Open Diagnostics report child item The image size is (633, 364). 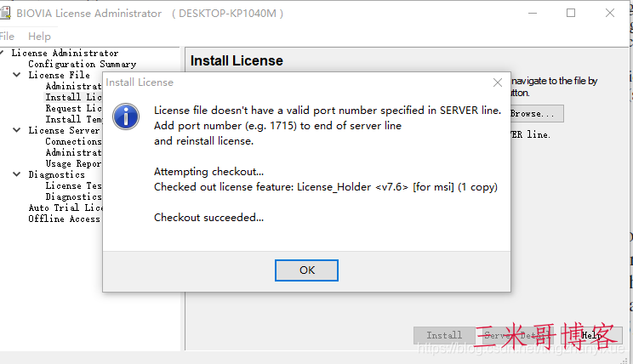(73, 196)
